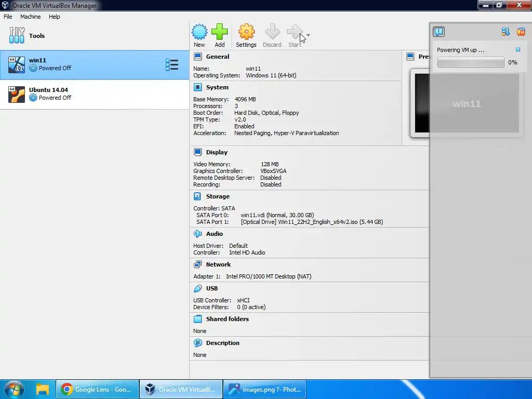
Task: Click the USB section header
Action: point(212,288)
